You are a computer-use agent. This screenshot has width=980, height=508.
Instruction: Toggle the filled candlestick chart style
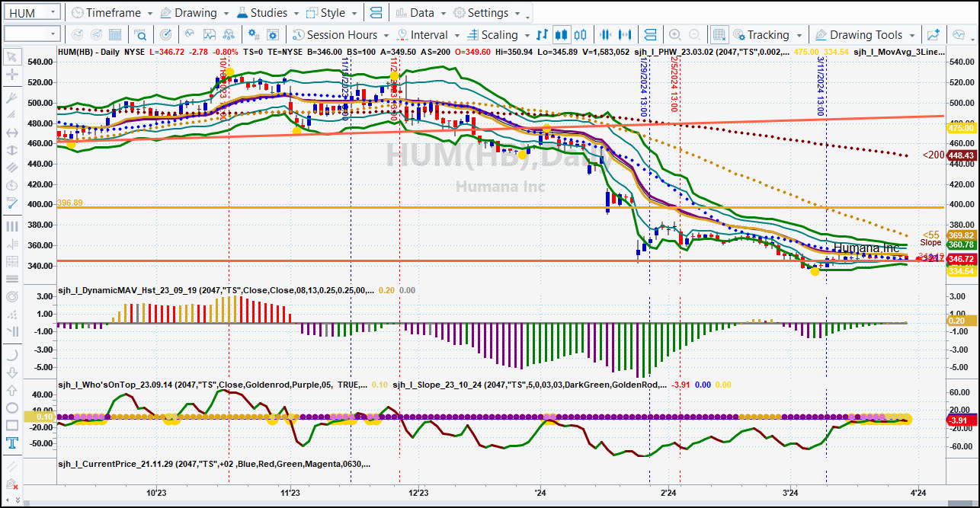coord(562,34)
